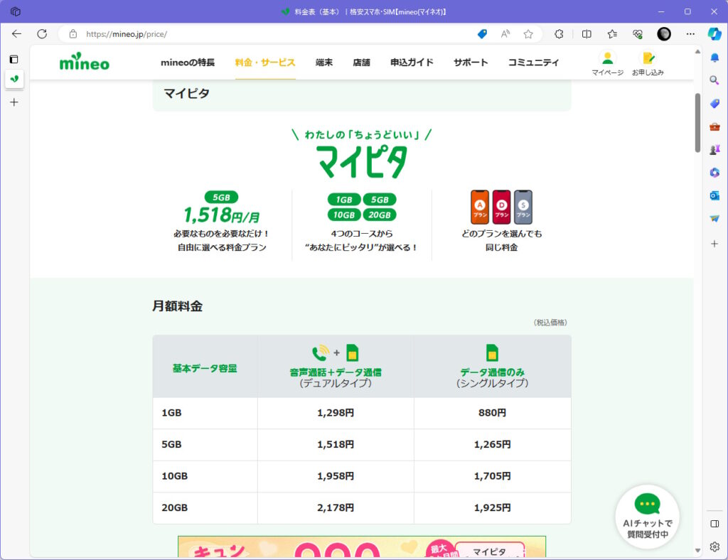This screenshot has width=728, height=560.
Task: Open the マイピタ campaign banner
Action: pyautogui.click(x=362, y=547)
